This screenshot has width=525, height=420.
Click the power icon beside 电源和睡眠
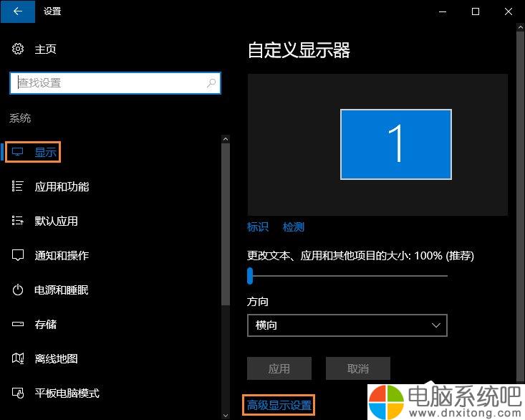point(18,290)
